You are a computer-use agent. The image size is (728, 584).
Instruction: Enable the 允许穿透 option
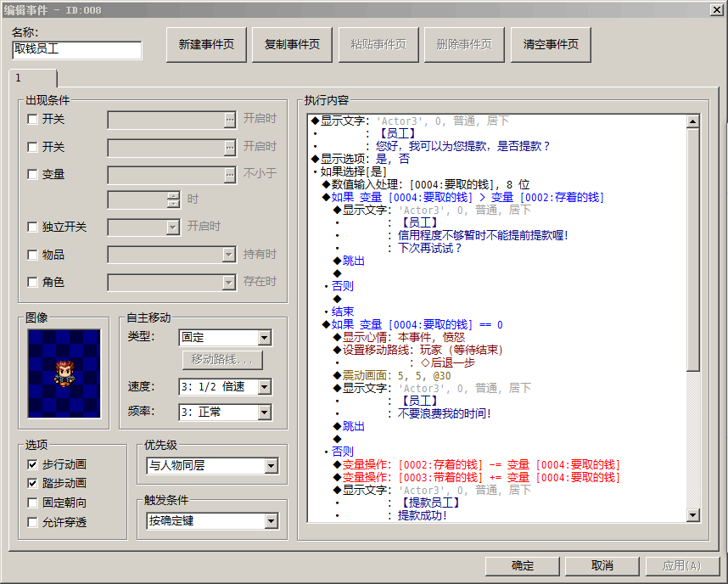tap(32, 522)
